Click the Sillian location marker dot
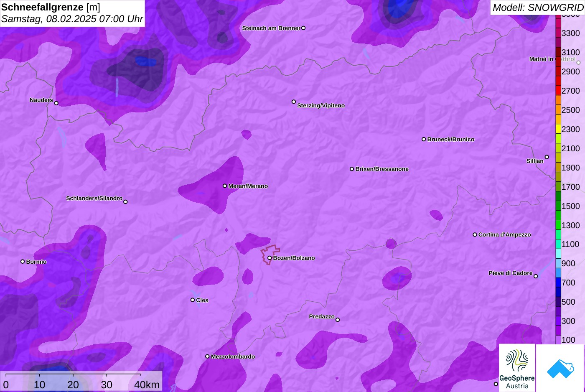 [x=547, y=157]
